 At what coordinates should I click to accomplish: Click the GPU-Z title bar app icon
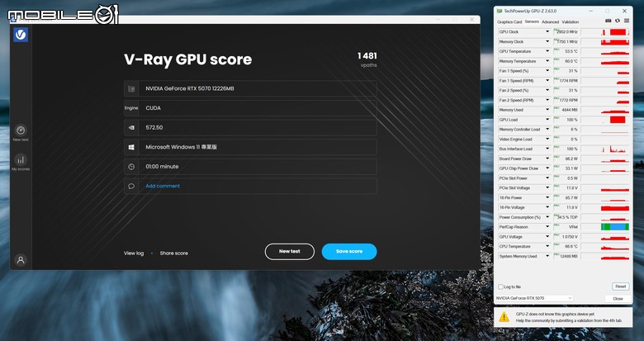point(500,11)
